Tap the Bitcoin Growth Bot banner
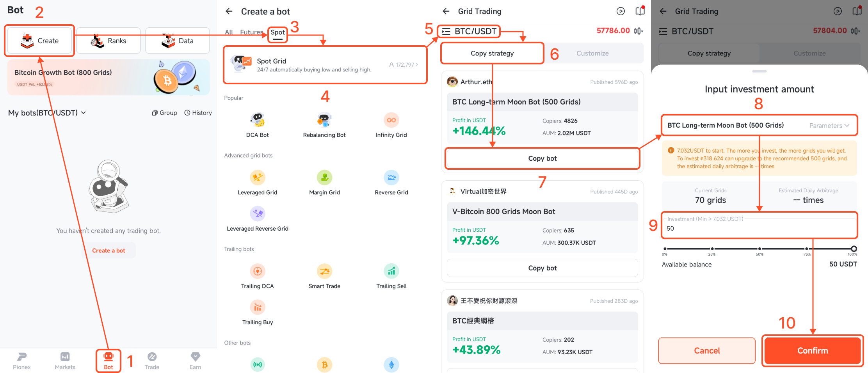The width and height of the screenshot is (868, 373). click(x=108, y=77)
